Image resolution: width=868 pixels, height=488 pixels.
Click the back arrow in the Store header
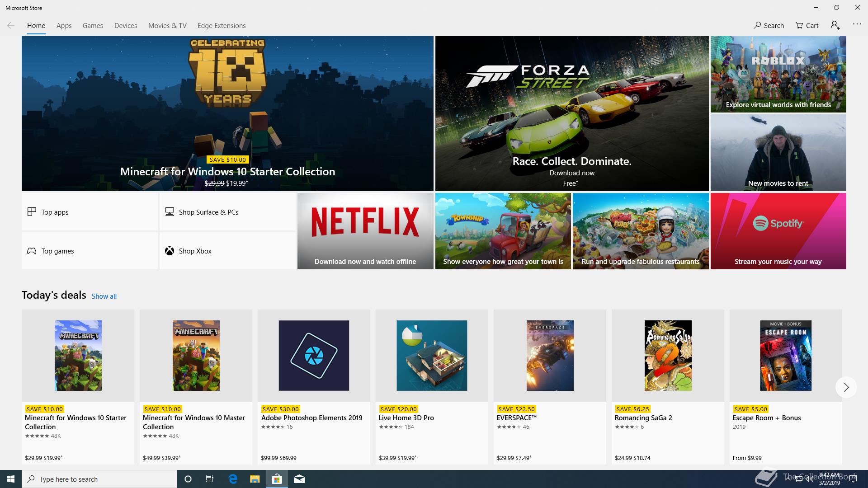(11, 25)
